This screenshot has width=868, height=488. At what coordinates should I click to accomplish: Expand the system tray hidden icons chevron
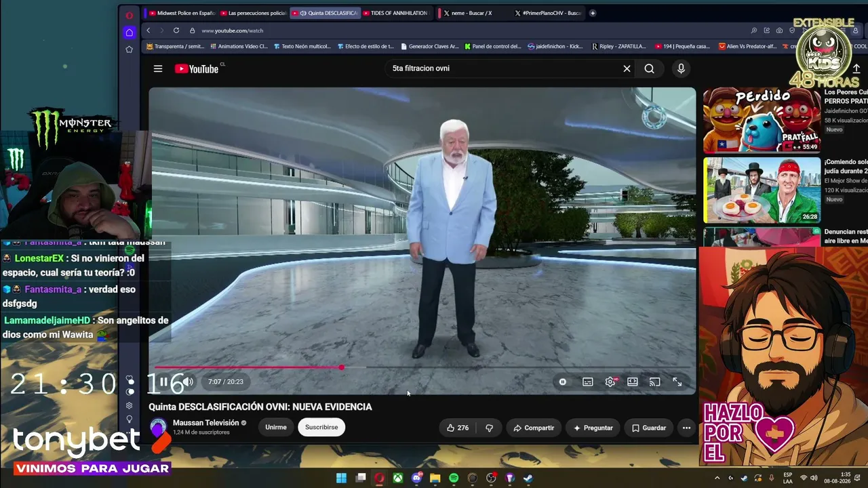tap(717, 478)
